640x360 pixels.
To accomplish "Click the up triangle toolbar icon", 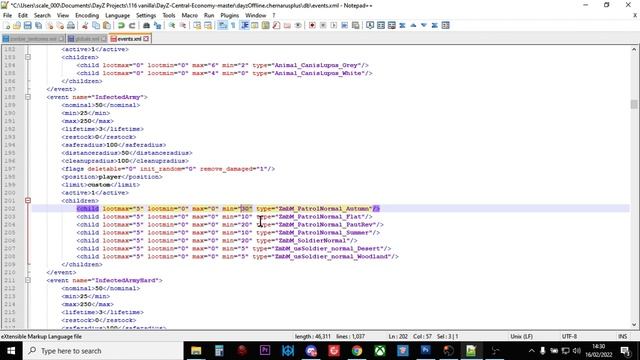I will click(x=413, y=25).
